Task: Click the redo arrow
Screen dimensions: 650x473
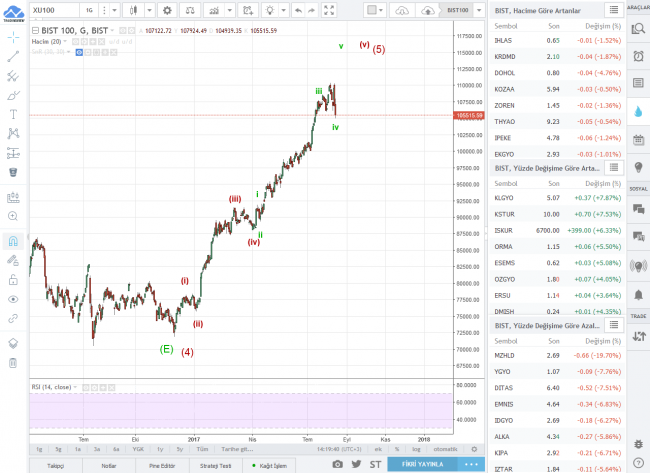Action: [311, 10]
